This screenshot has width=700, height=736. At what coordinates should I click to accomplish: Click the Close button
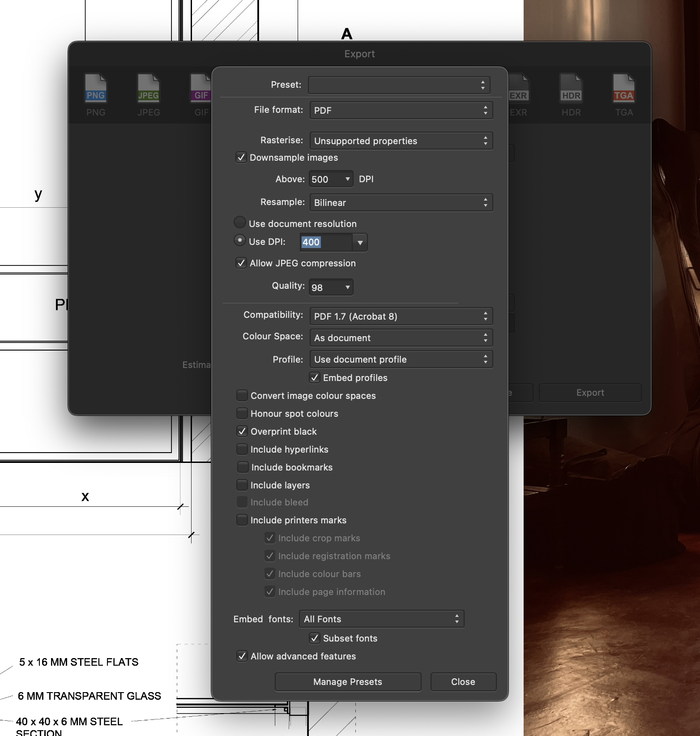coord(463,682)
